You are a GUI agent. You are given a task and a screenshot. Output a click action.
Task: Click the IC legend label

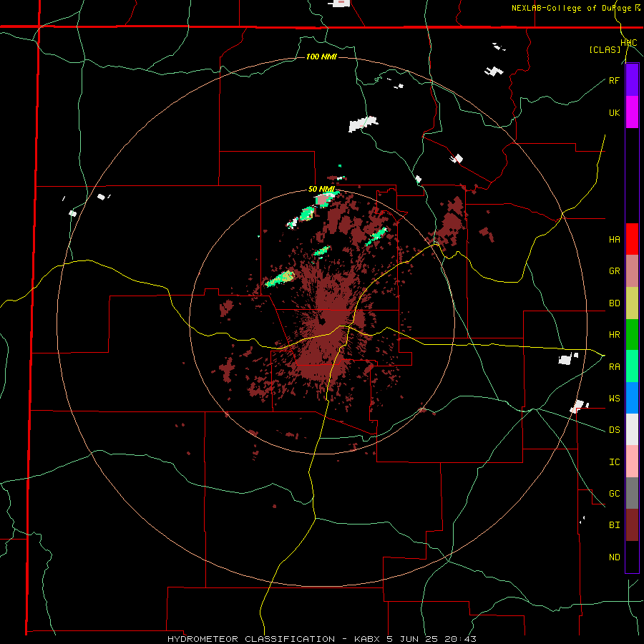614,462
